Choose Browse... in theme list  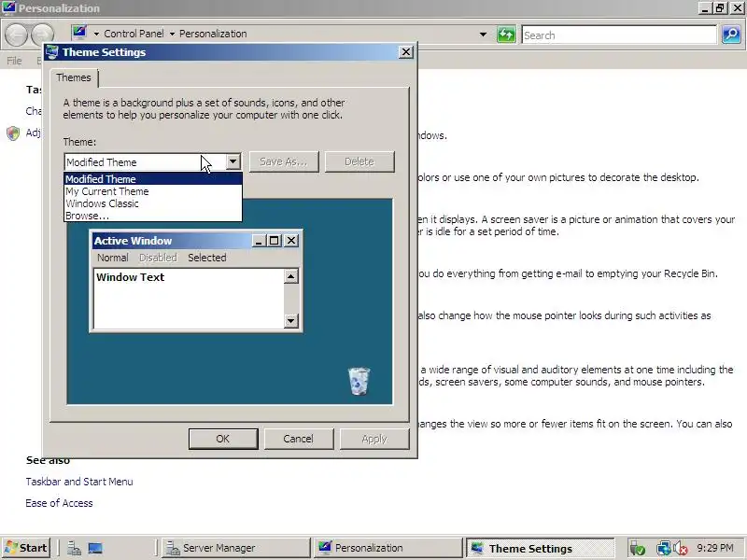[153, 216]
